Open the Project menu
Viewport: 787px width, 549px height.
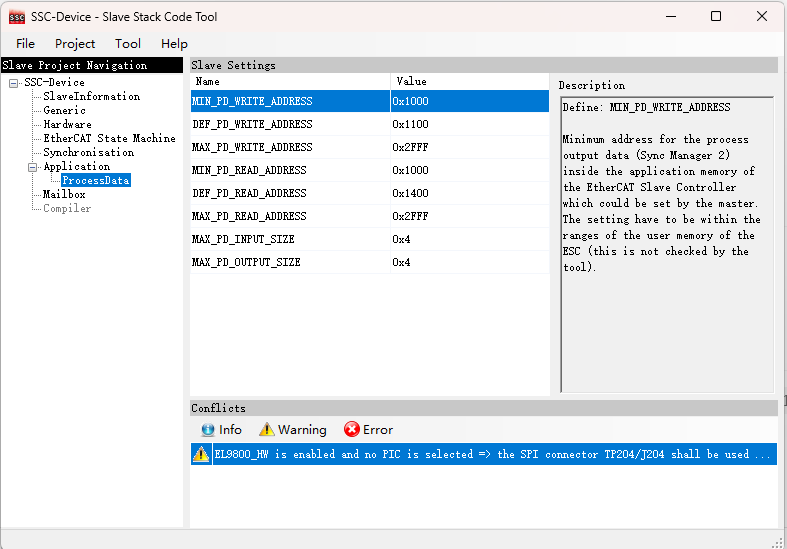75,44
